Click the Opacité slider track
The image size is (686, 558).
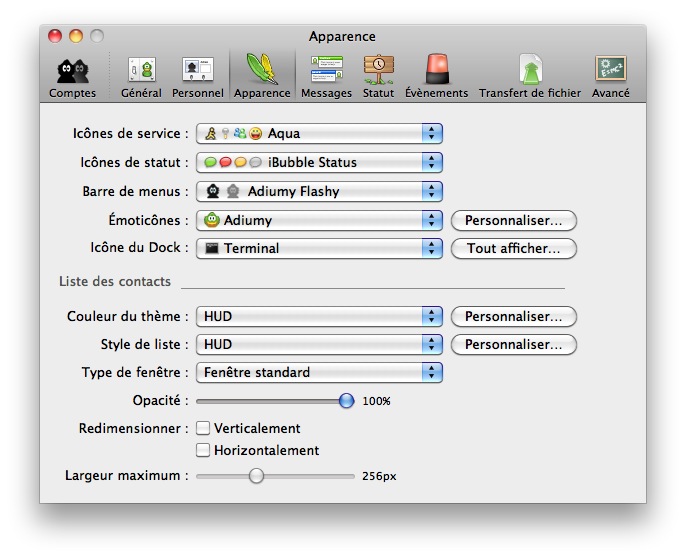(270, 401)
